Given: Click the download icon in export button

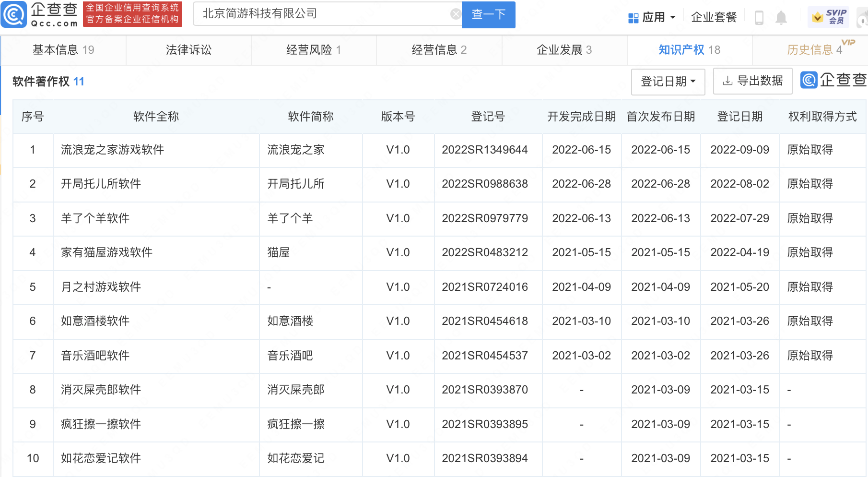Looking at the screenshot, I should [727, 81].
